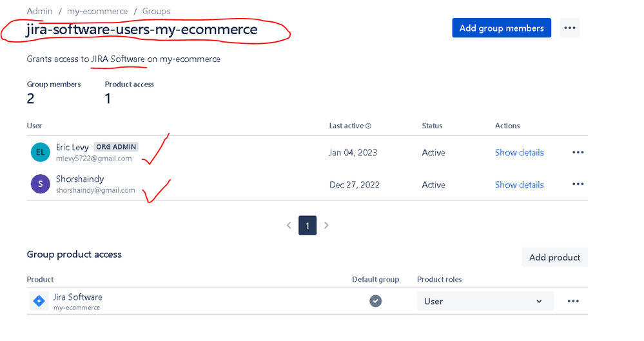
Task: Click the Last active info icon
Action: (368, 126)
